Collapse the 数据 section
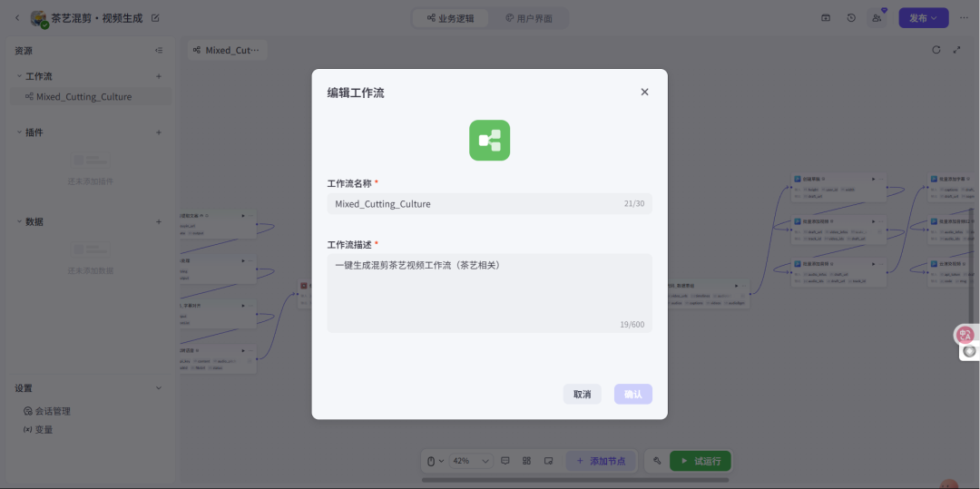980x489 pixels. pyautogui.click(x=19, y=221)
